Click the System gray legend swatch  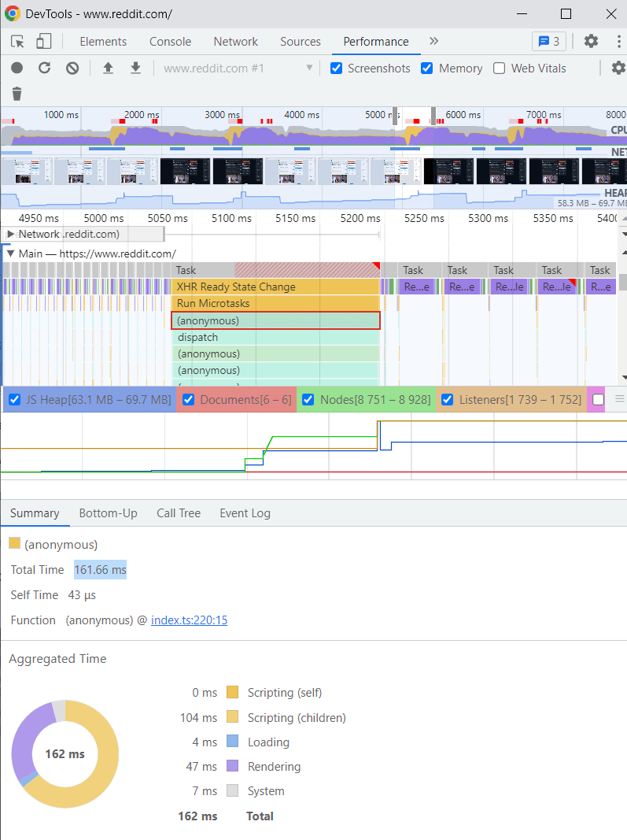232,790
